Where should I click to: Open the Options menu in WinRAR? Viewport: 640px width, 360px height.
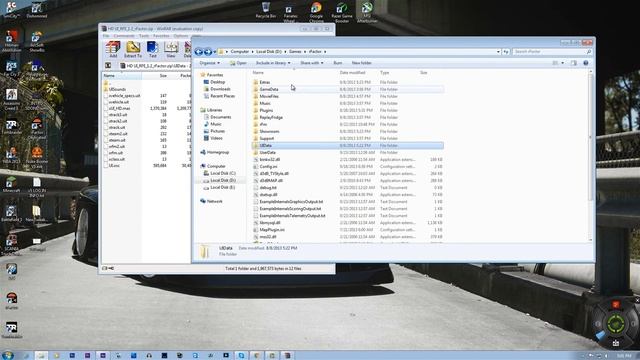coord(181,36)
